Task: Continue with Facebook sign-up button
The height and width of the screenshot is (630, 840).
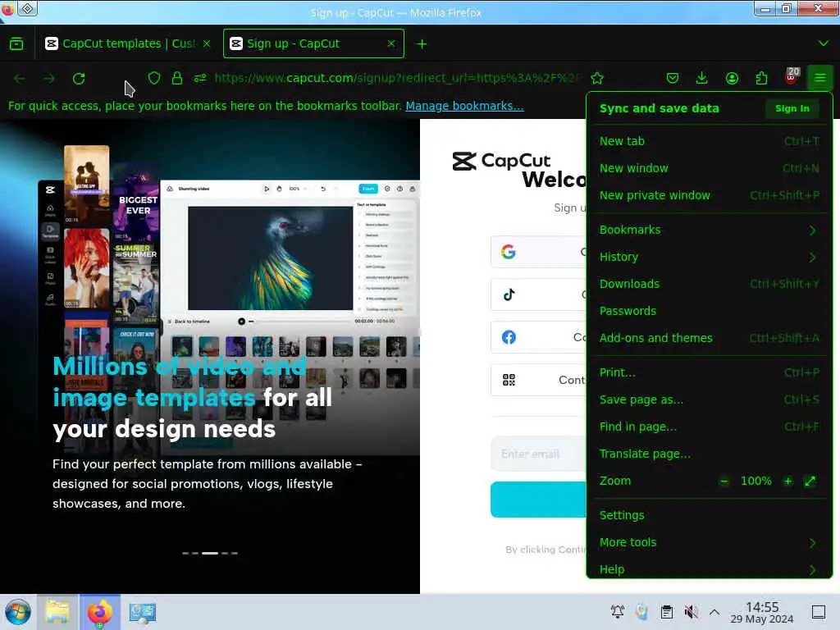Action: (x=538, y=337)
